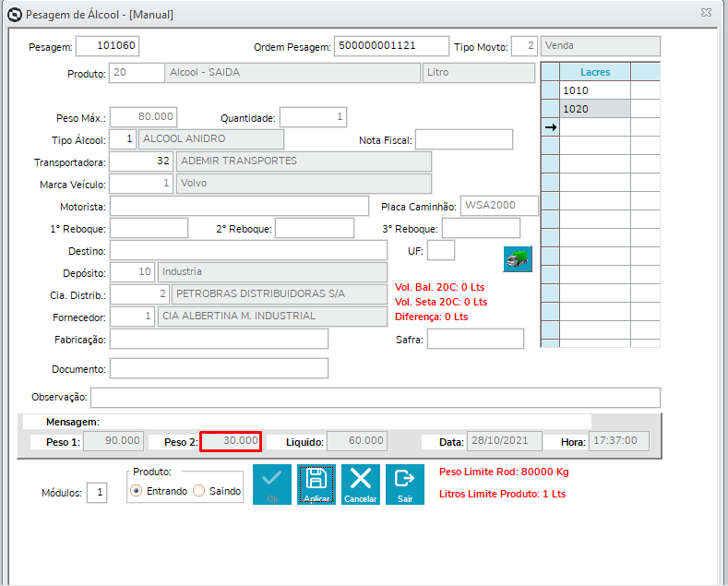The image size is (728, 586).
Task: Click the Observação field
Action: [x=376, y=398]
